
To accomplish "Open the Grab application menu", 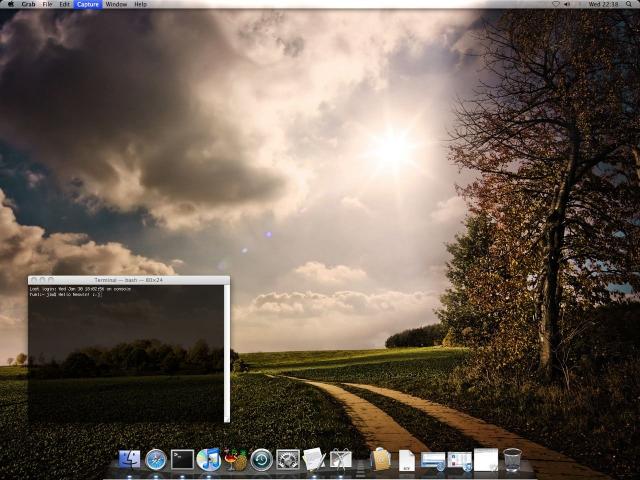I will 28,4.
